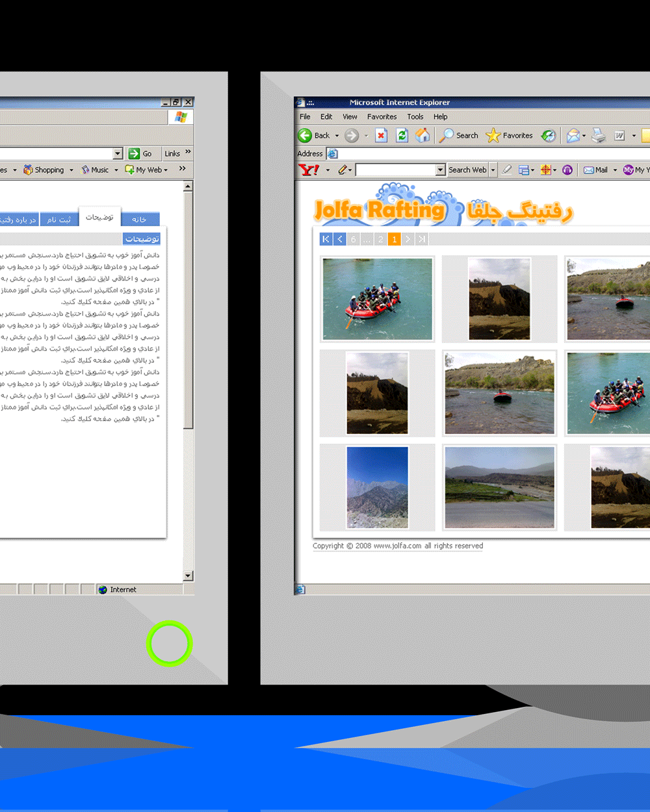Open the Shopping toolbar button
650x812 pixels.
point(44,170)
